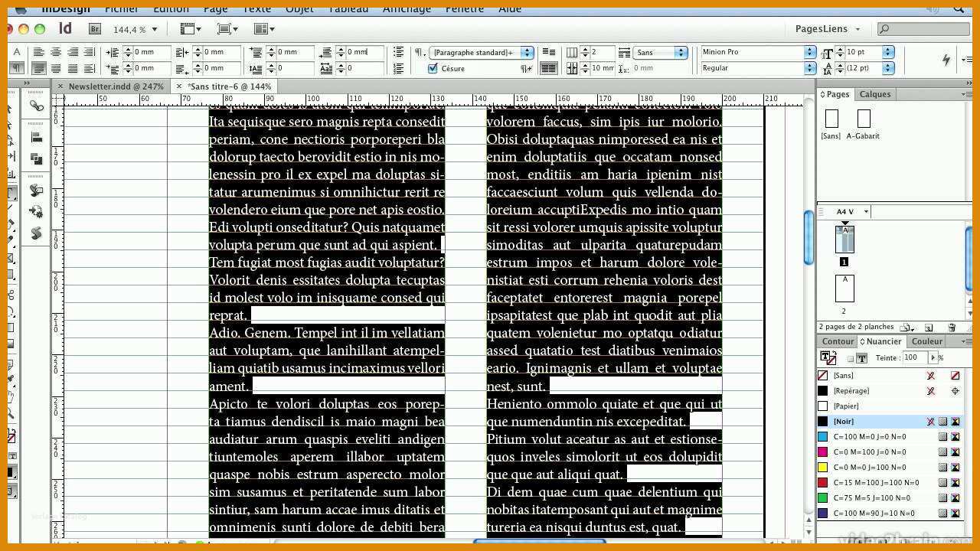Screen dimensions: 980x551
Task: Click the column gutter 10 mm field
Action: 602,68
